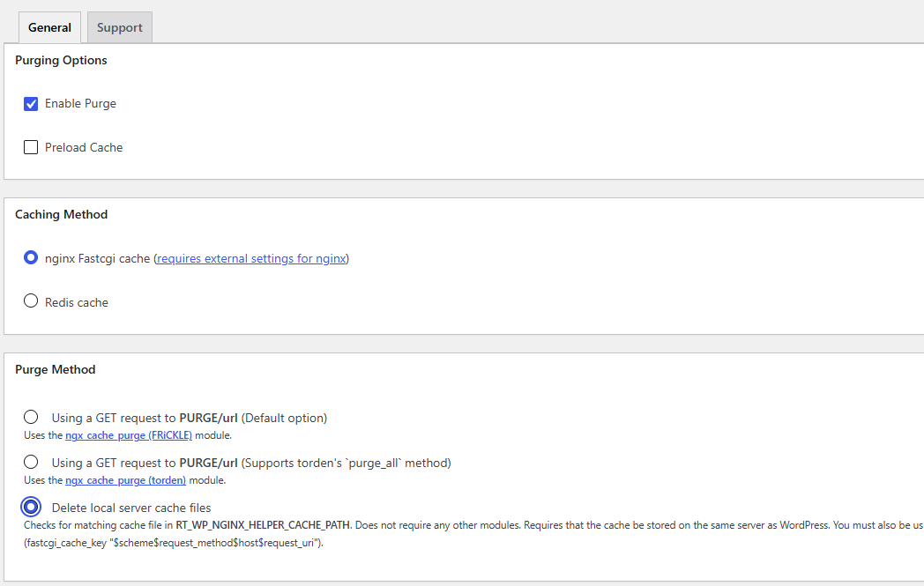Image resolution: width=924 pixels, height=586 pixels.
Task: Open the ngx_cache_purge (FRiCKLE) module link
Action: 129,435
